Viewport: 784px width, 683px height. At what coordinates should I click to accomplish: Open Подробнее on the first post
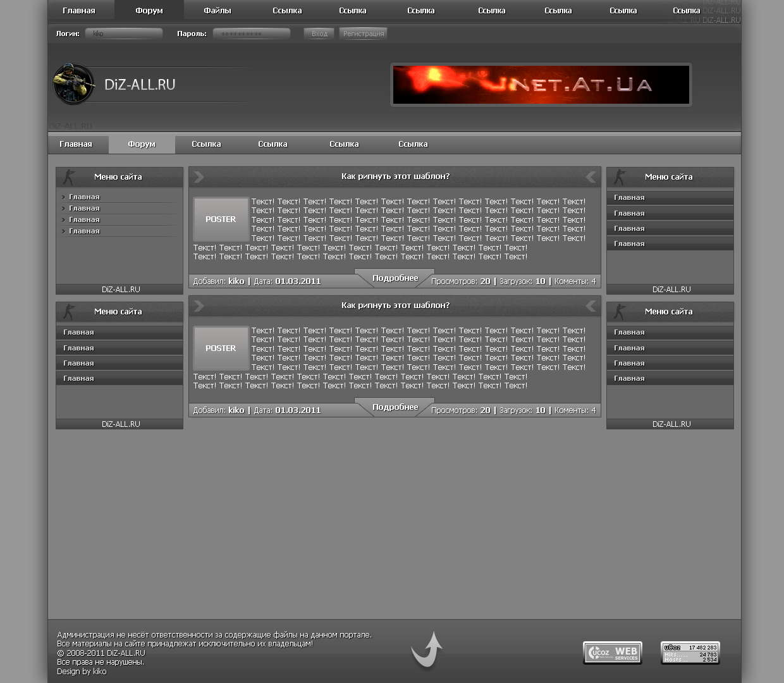click(x=395, y=278)
